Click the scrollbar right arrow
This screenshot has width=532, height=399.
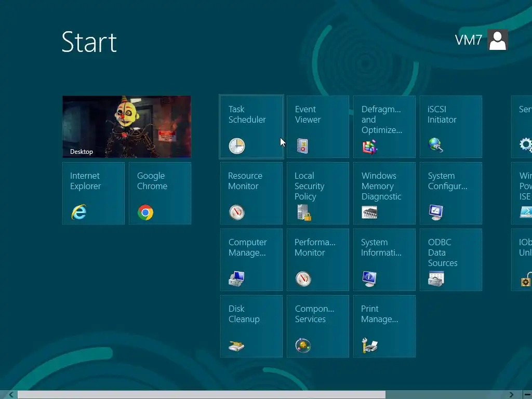(x=511, y=395)
